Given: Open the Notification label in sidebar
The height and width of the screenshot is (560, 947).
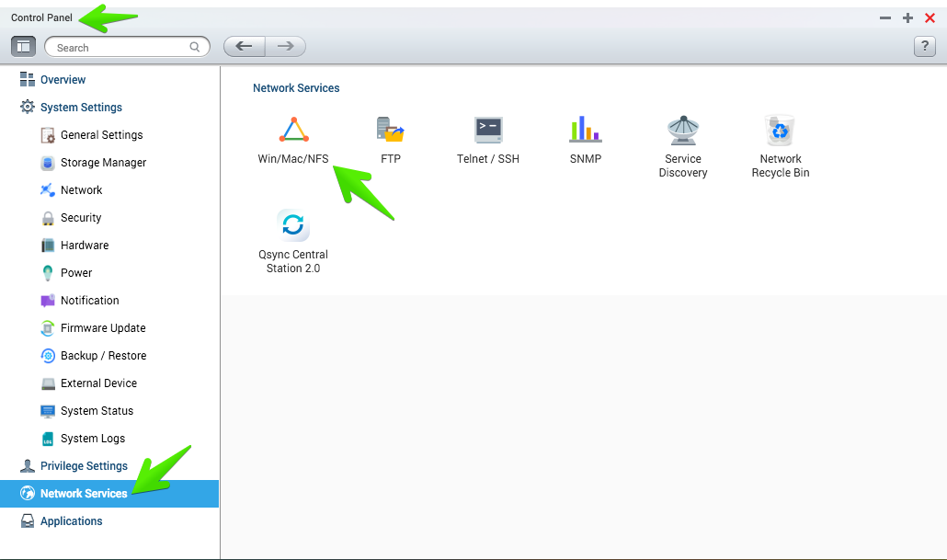Looking at the screenshot, I should point(89,301).
